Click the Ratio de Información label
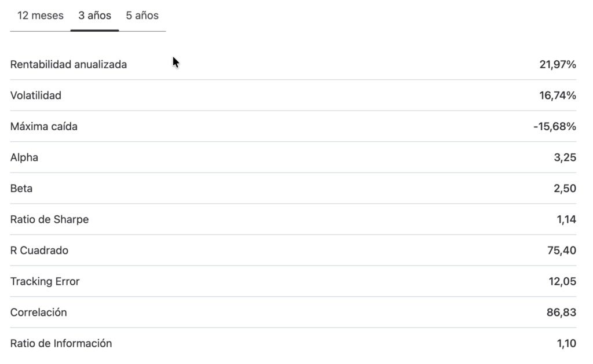593x364 pixels. (x=61, y=344)
